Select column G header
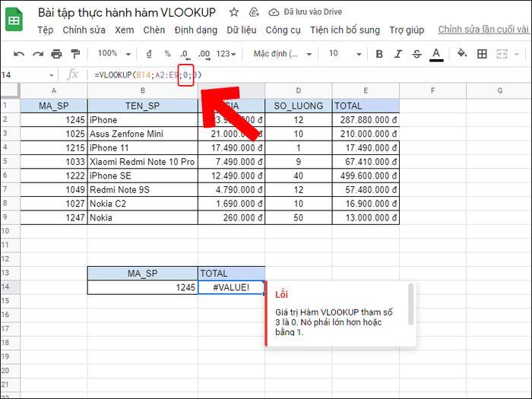The height and width of the screenshot is (399, 532). point(499,90)
